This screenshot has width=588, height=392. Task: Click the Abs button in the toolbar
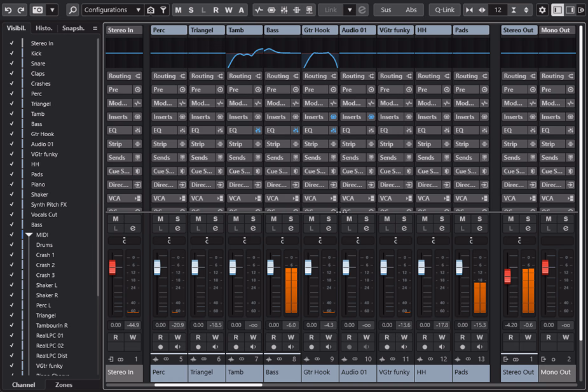coord(411,10)
